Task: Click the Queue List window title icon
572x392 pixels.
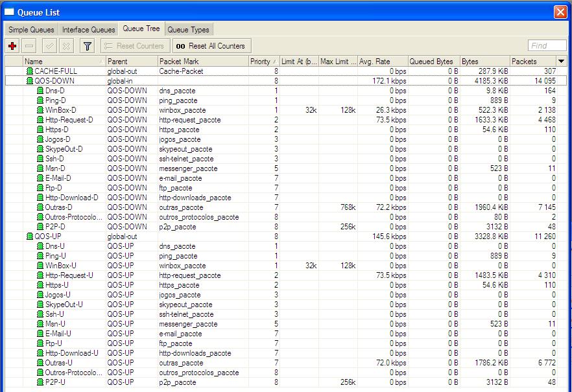Action: pos(9,12)
